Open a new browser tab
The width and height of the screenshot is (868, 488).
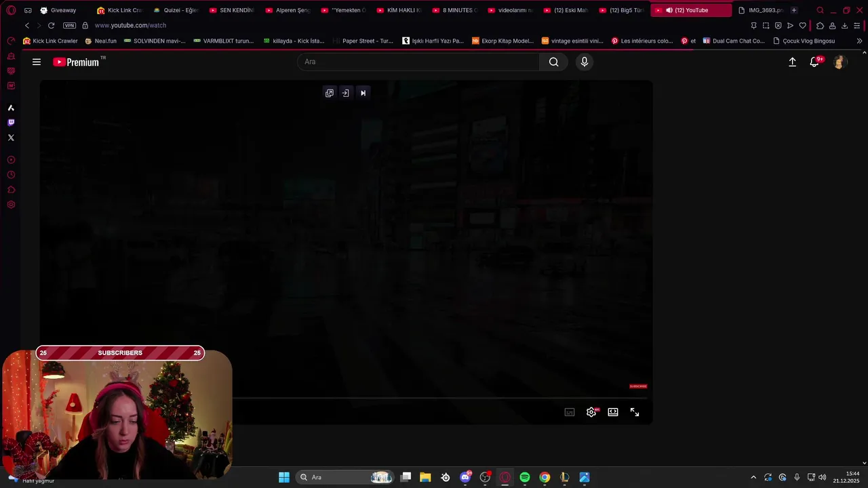794,10
